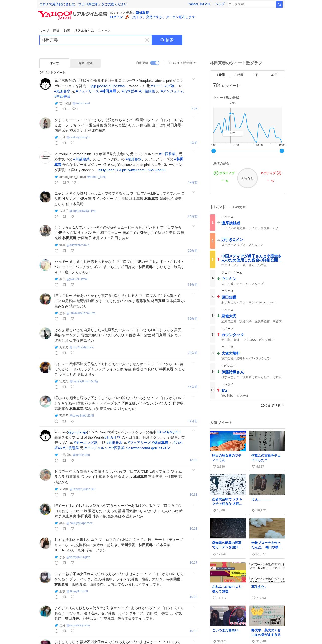Expand menu chevron on 未華子 24分前 tweet
Screen dimensions: 322x644
click(193, 192)
